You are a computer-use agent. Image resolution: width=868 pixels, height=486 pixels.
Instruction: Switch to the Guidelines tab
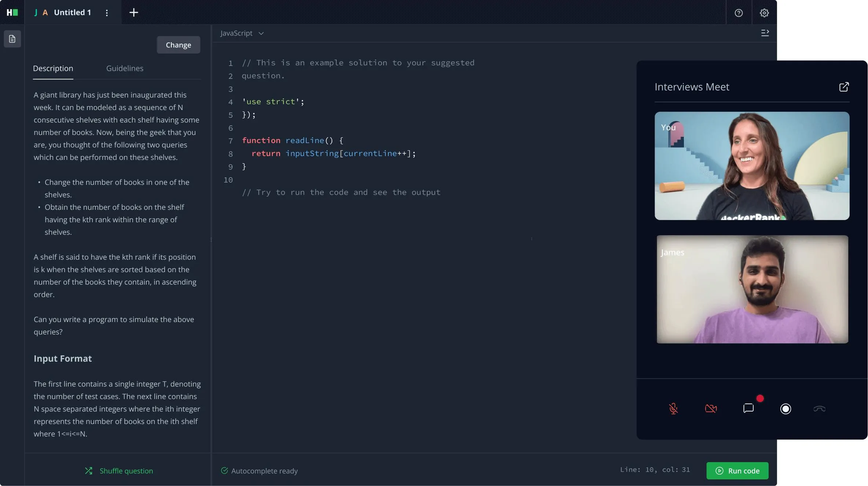click(125, 69)
